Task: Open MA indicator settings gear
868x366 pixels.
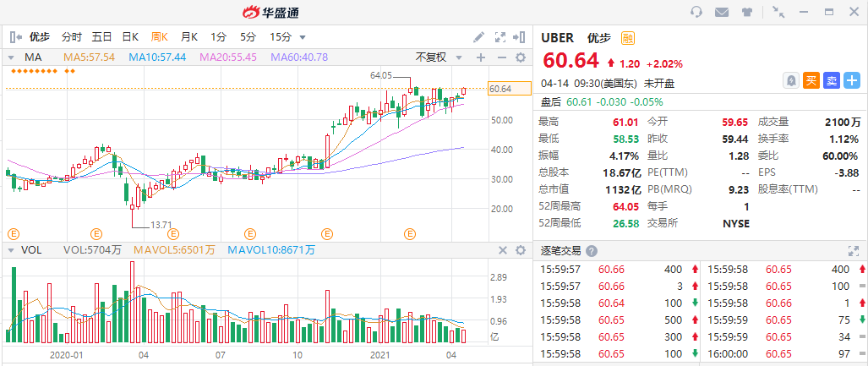Action: [521, 57]
